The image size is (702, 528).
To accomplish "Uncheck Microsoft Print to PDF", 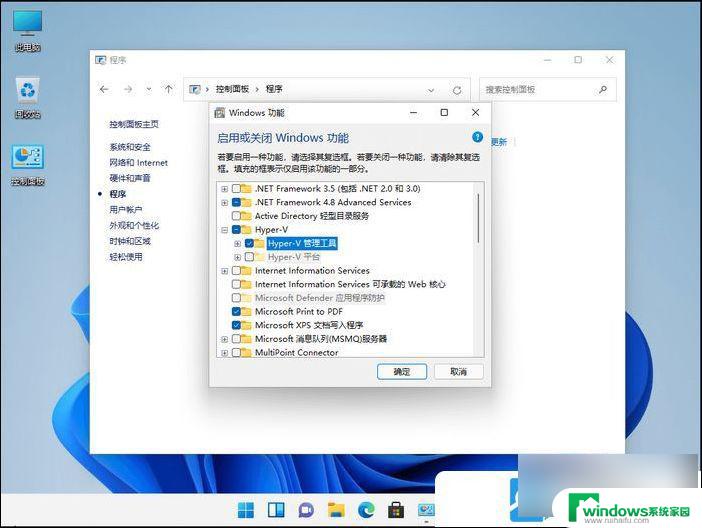I will coord(236,311).
